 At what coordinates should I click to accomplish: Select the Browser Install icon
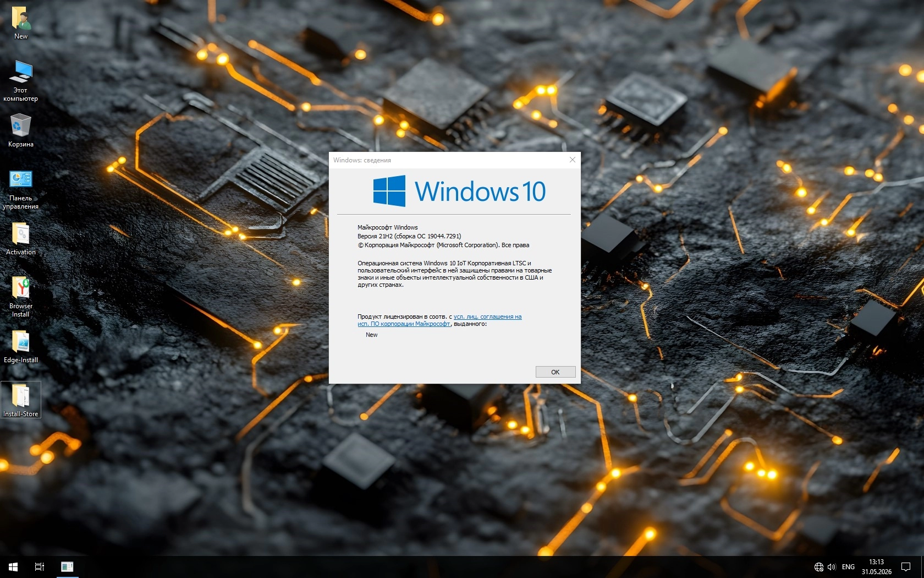tap(21, 297)
